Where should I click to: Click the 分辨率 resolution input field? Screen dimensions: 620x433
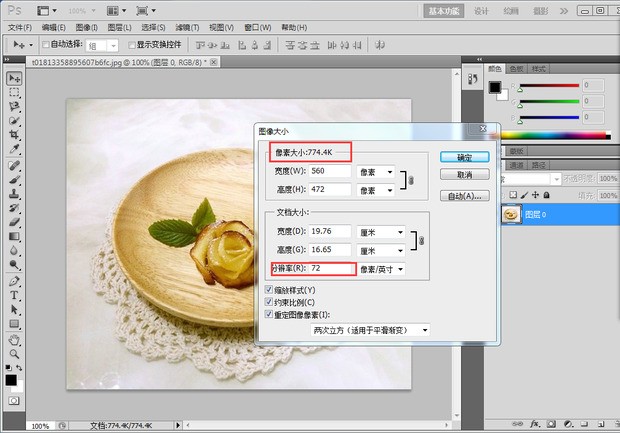point(330,269)
